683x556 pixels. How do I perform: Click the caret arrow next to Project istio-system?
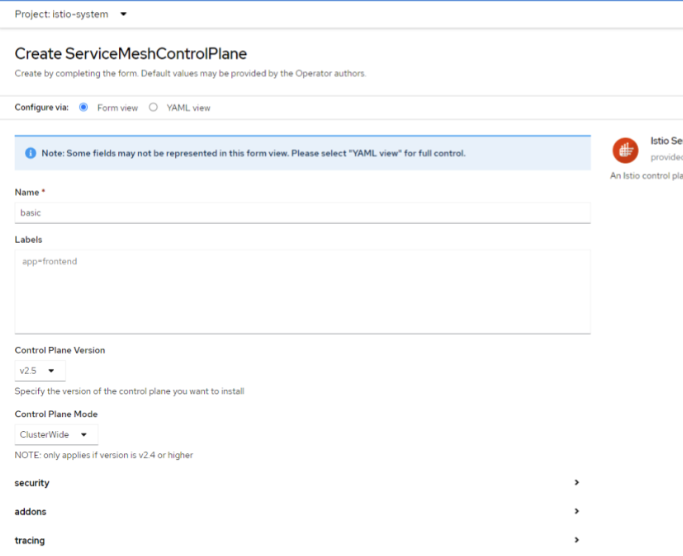(123, 15)
